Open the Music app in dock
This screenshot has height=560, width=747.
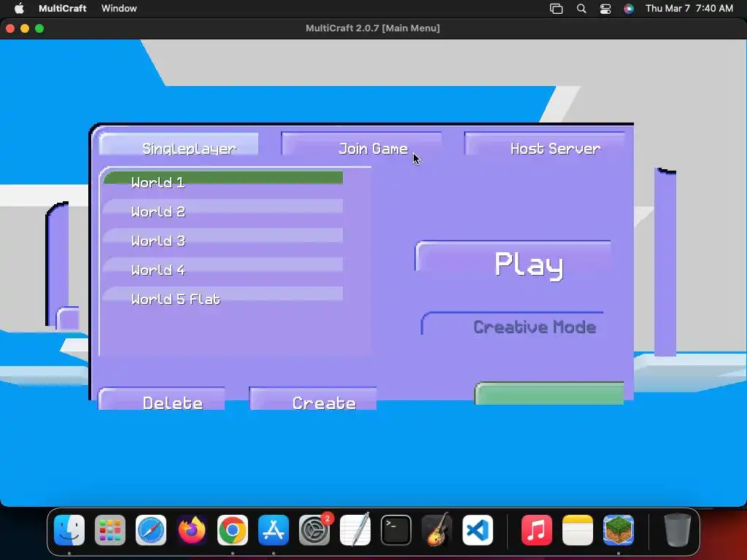[536, 530]
